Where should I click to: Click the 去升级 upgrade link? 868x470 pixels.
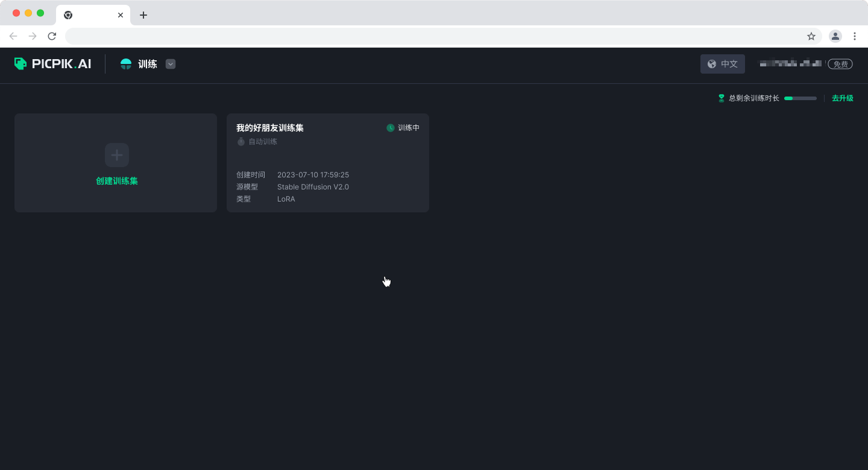pos(842,98)
